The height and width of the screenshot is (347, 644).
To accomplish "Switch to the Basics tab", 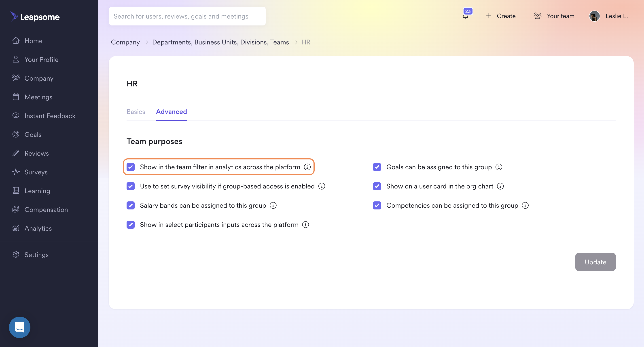I will tap(136, 112).
